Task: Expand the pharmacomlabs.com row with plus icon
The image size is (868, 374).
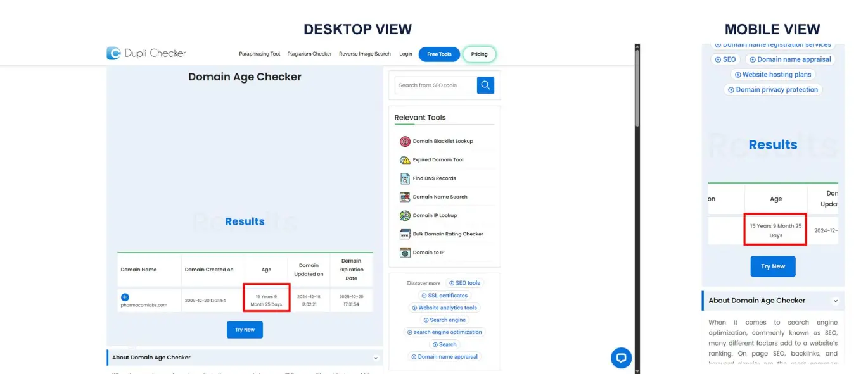Action: pyautogui.click(x=125, y=297)
